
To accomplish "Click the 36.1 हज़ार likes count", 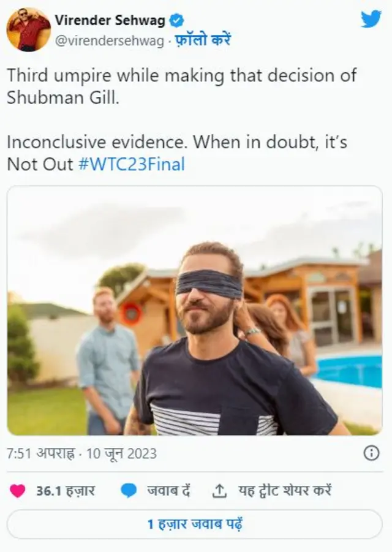I will (66, 490).
